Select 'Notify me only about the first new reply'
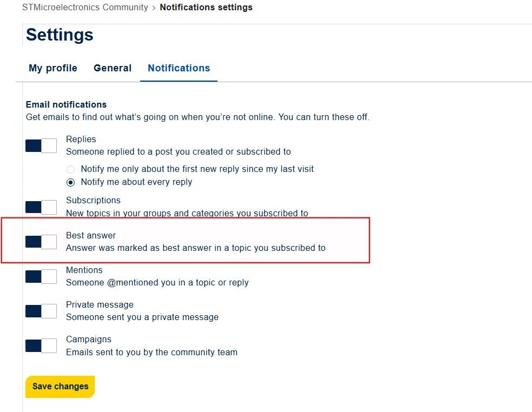The image size is (532, 412). pos(70,169)
